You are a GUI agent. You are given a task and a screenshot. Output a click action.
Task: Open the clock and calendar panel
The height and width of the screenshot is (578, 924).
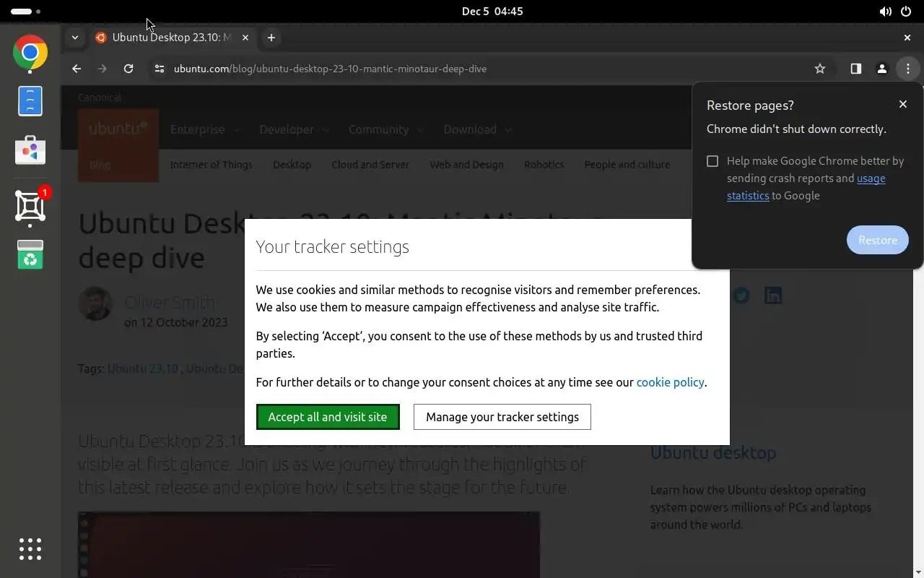[492, 12]
